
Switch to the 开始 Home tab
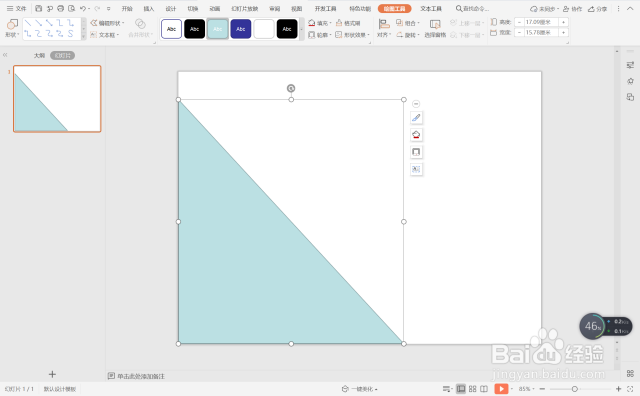point(127,9)
